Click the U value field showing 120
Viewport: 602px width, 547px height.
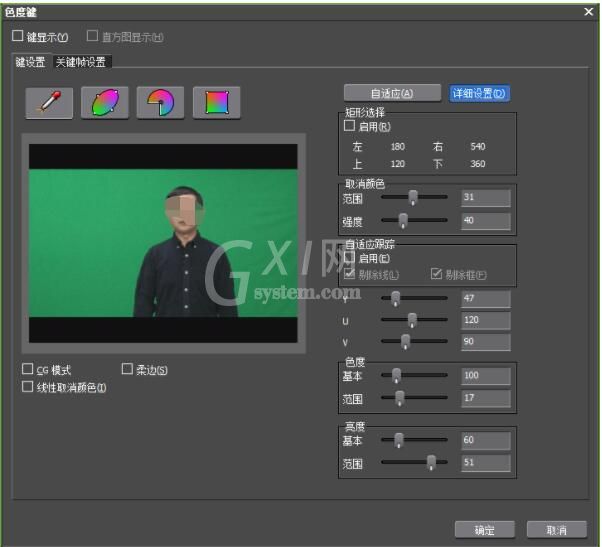coord(486,320)
